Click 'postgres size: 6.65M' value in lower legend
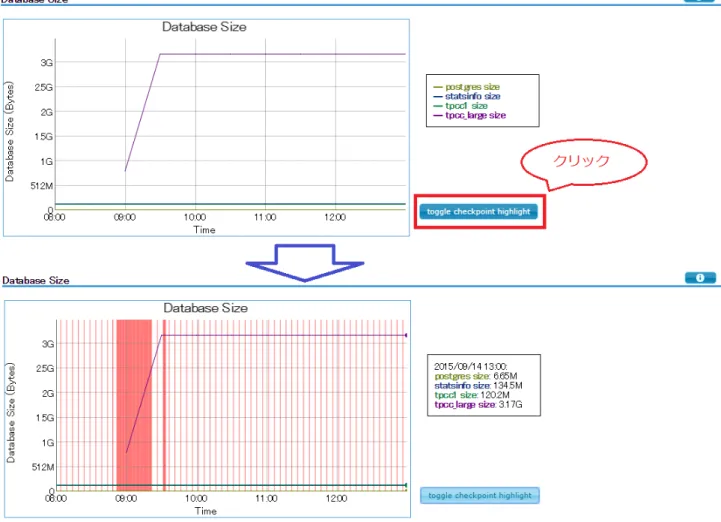Screen dimensions: 721x522 click(475, 376)
